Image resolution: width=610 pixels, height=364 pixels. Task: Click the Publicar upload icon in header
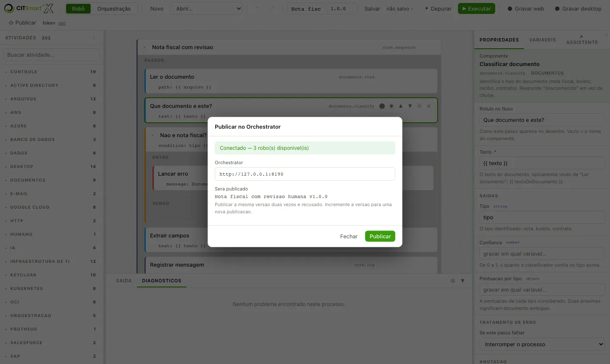(x=11, y=23)
